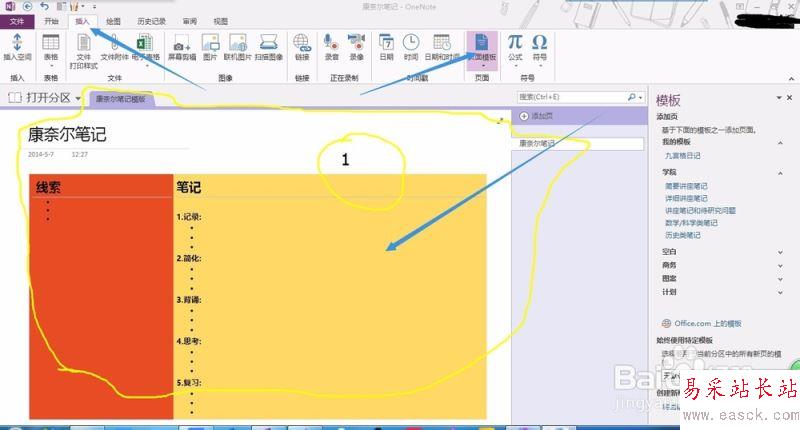Insert a Link (链接)

[302, 42]
